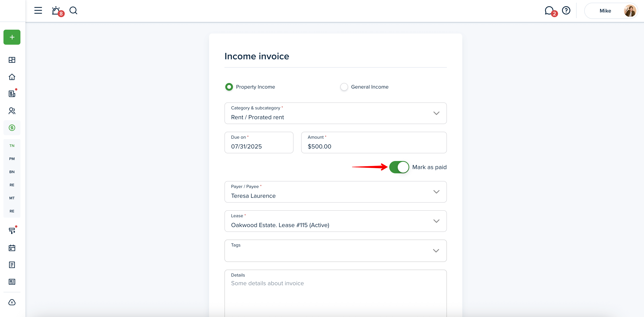Screen dimensions: 644x317
Task: Open the calendar icon in sidebar
Action: coord(12,248)
